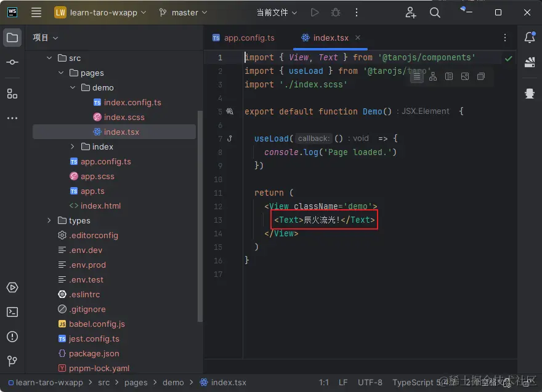Open the master branch dropdown
542x392 pixels.
click(x=183, y=12)
